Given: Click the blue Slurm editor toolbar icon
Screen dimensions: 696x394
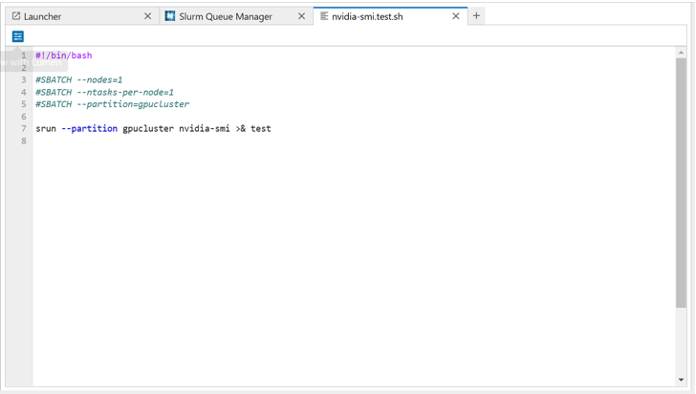Looking at the screenshot, I should click(x=18, y=36).
